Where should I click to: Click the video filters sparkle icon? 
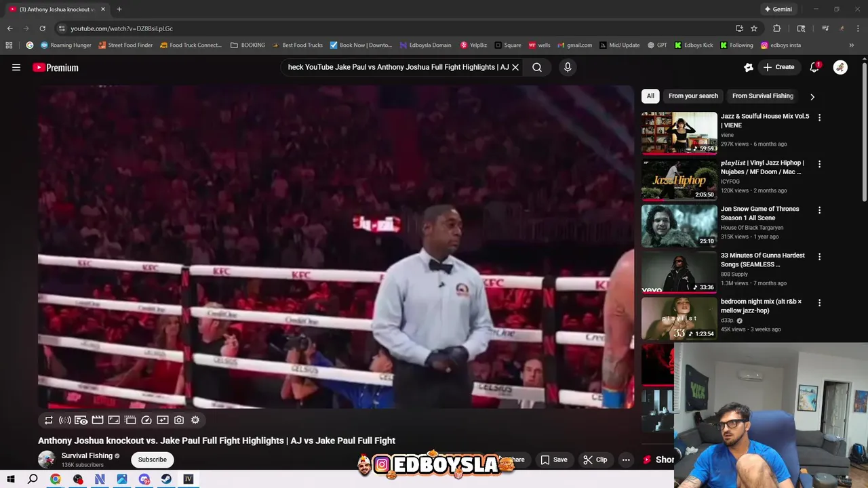pyautogui.click(x=163, y=420)
